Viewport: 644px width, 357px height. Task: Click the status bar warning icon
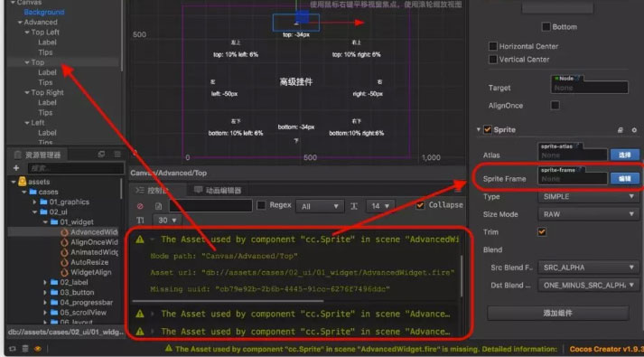coord(168,348)
